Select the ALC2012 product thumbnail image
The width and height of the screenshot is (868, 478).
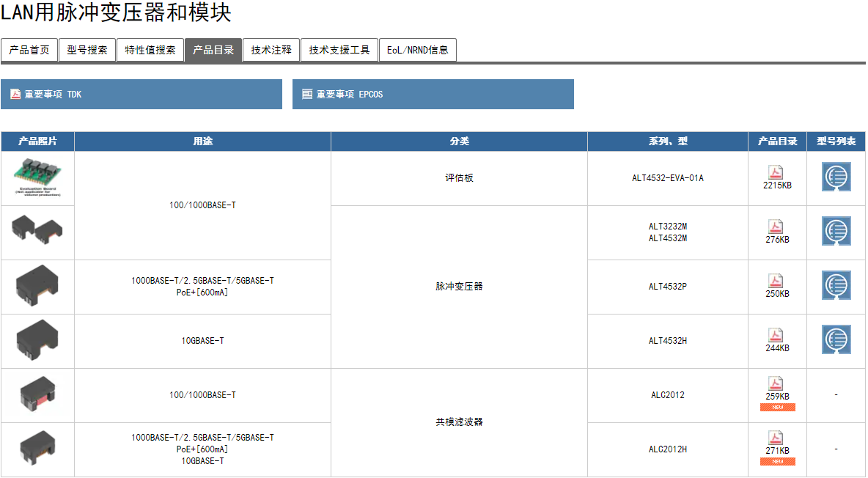point(37,395)
